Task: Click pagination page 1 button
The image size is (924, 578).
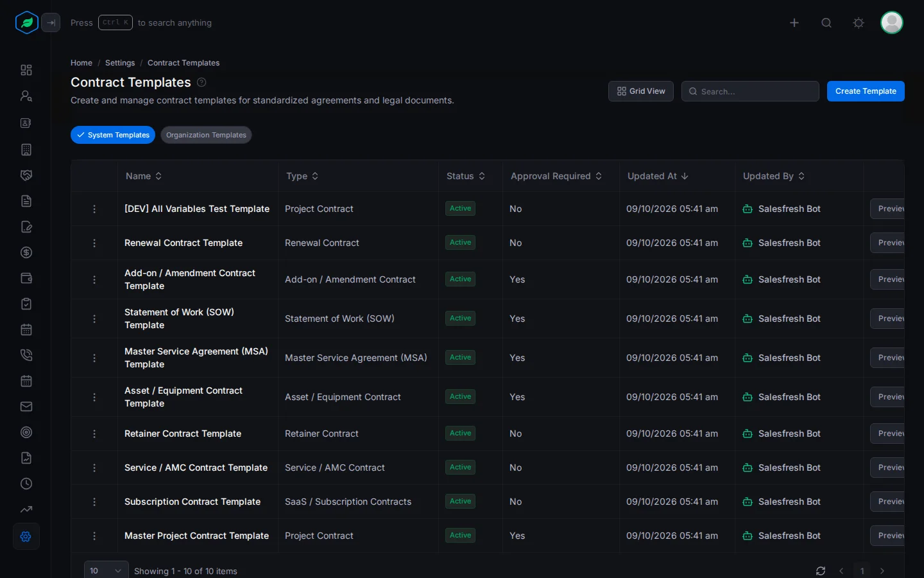Action: [x=862, y=571]
